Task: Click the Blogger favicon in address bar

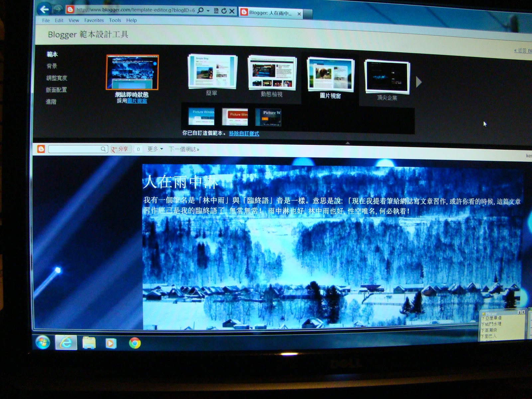Action: pos(70,10)
